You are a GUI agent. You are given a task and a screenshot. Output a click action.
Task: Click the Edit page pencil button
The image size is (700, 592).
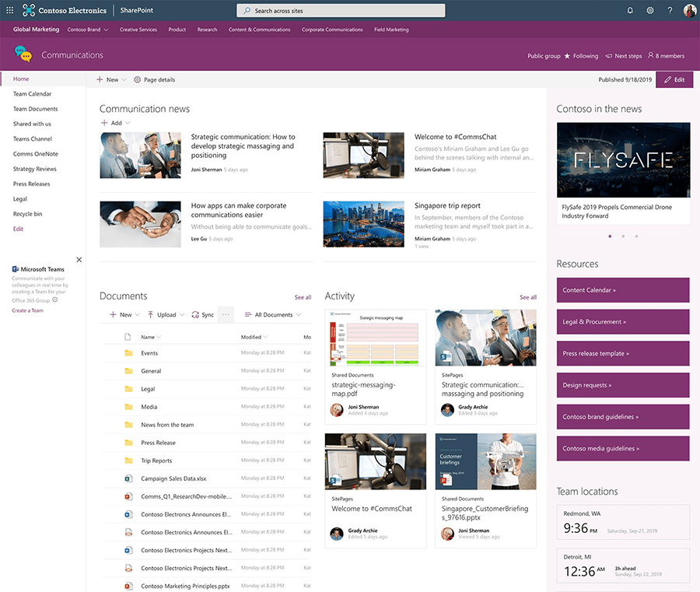tap(674, 79)
